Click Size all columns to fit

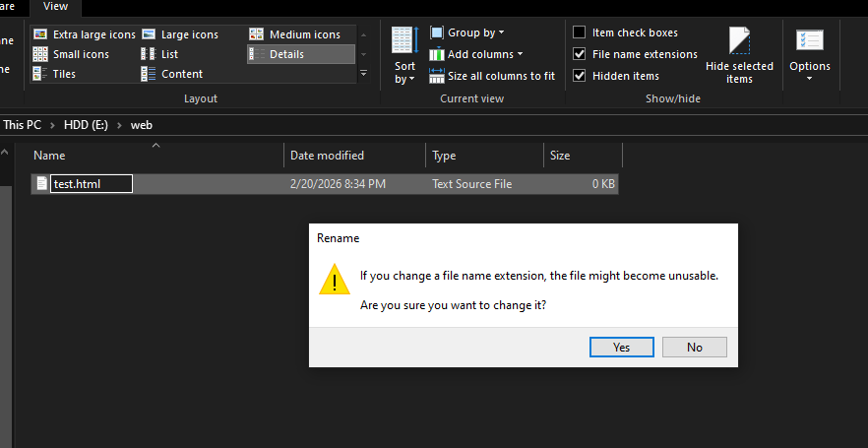pos(492,76)
